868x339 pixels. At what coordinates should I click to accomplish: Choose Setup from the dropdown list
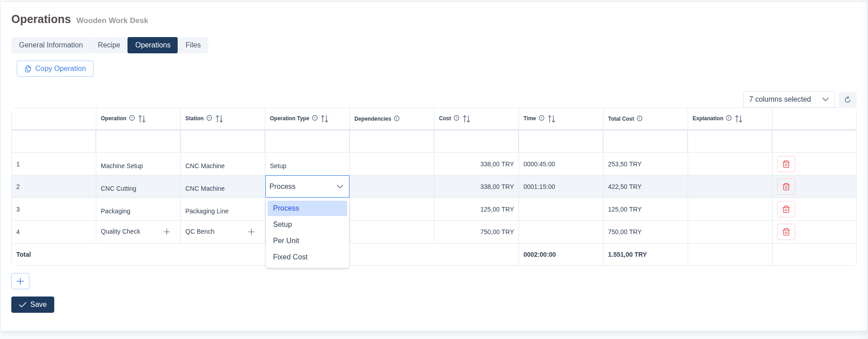(x=307, y=225)
